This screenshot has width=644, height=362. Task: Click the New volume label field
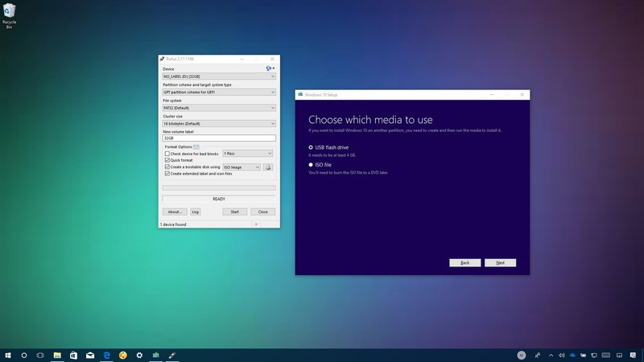219,138
